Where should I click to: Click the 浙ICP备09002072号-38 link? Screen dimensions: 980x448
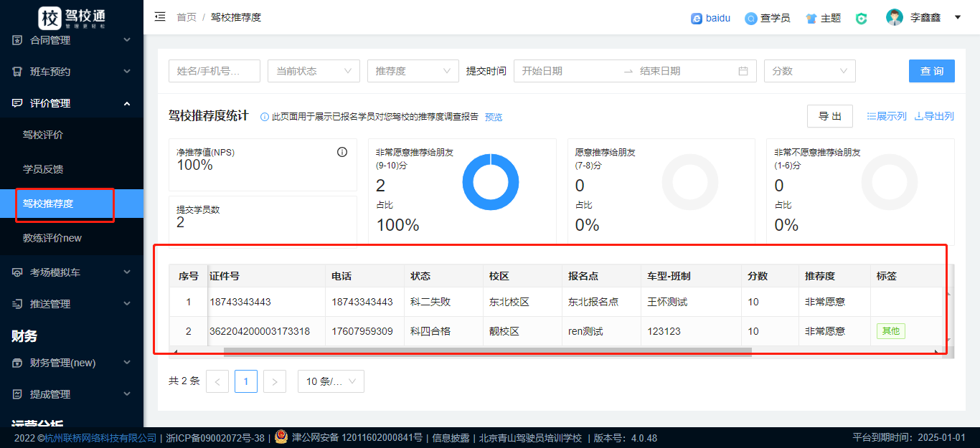(x=215, y=438)
